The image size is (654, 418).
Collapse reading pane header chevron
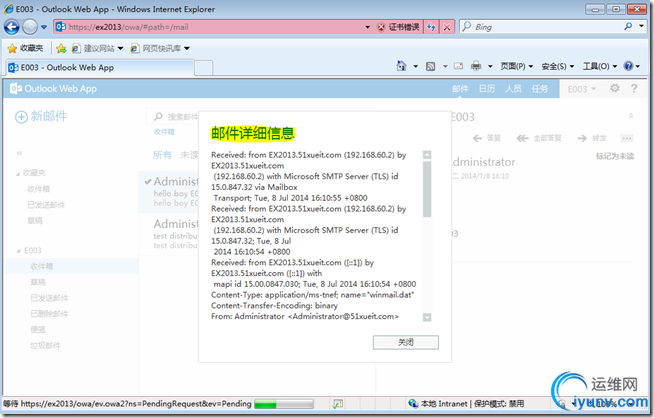pyautogui.click(x=631, y=116)
